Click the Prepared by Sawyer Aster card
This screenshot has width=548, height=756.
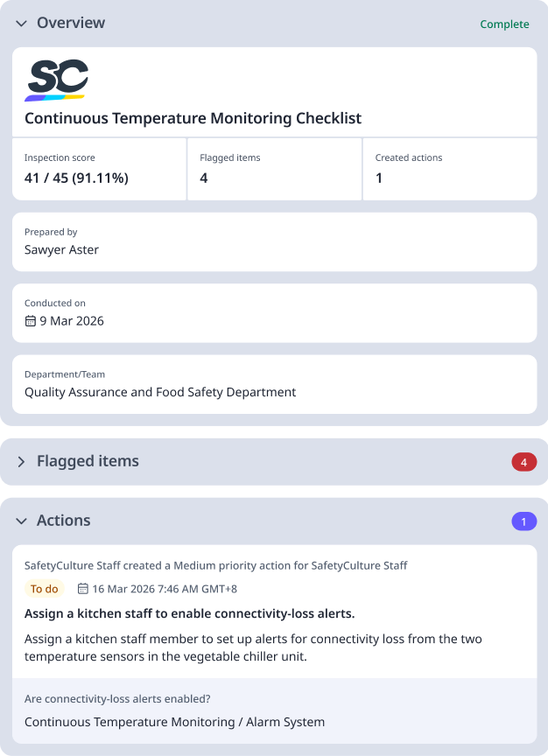coord(274,241)
